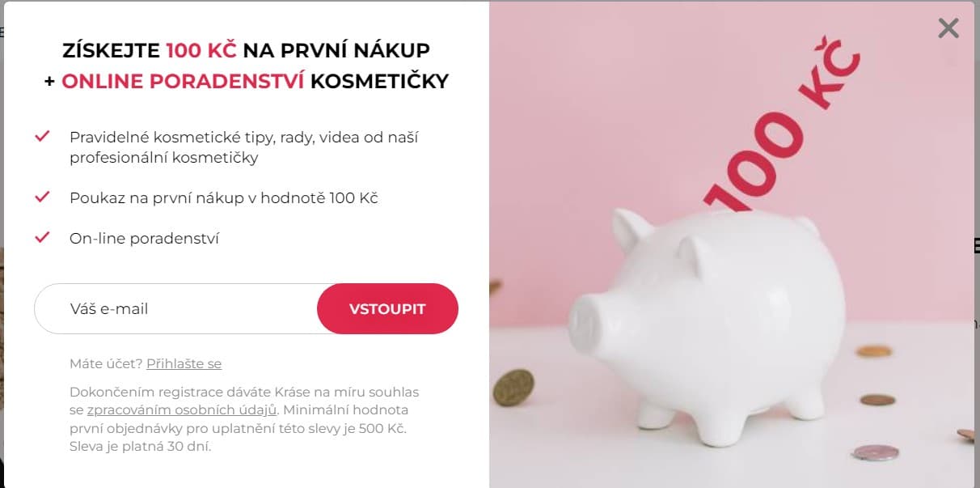
Task: Click the white piggy bank image
Action: (x=708, y=324)
